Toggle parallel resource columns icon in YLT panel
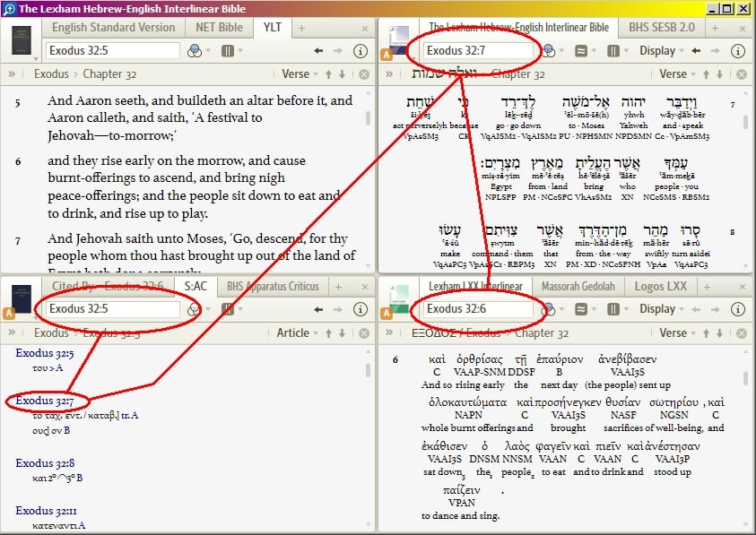Viewport: 756px width, 535px height. click(228, 50)
